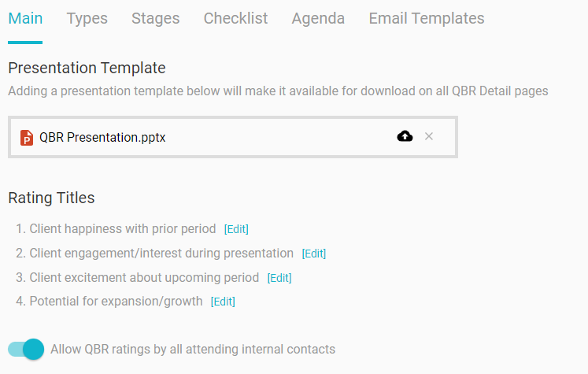This screenshot has height=374, width=588.
Task: Go to the Stages tab
Action: (x=155, y=18)
